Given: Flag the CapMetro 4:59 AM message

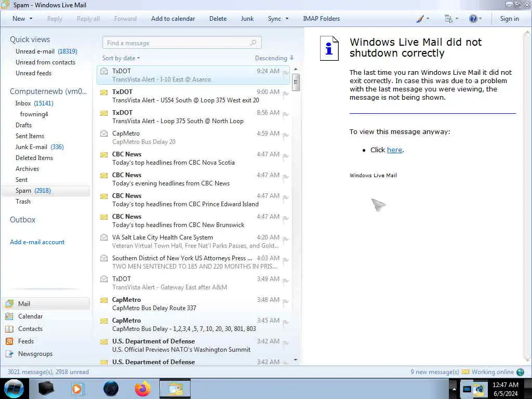Looking at the screenshot, I should [286, 136].
